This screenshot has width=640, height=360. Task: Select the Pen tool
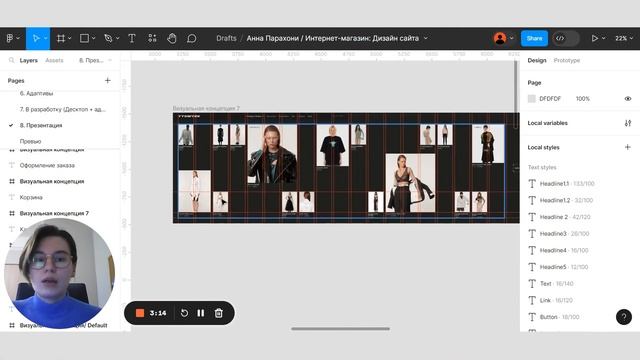click(x=108, y=38)
